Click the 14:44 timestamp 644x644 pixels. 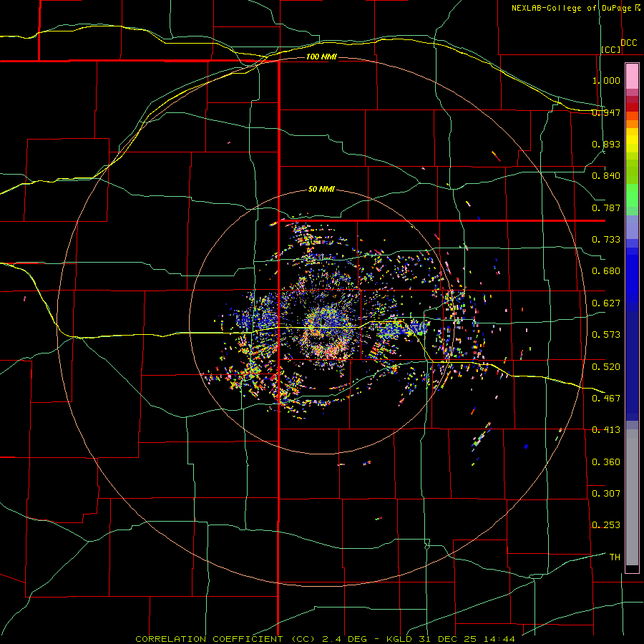click(499, 639)
